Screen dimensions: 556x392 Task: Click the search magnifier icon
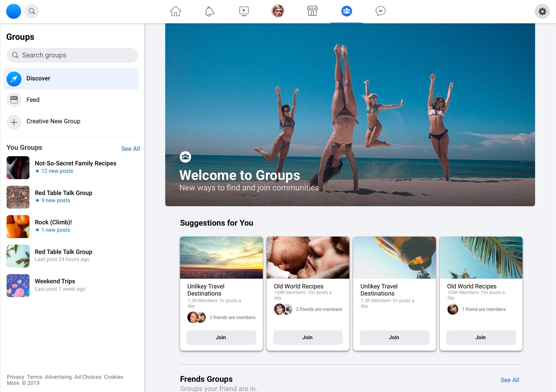[x=31, y=11]
